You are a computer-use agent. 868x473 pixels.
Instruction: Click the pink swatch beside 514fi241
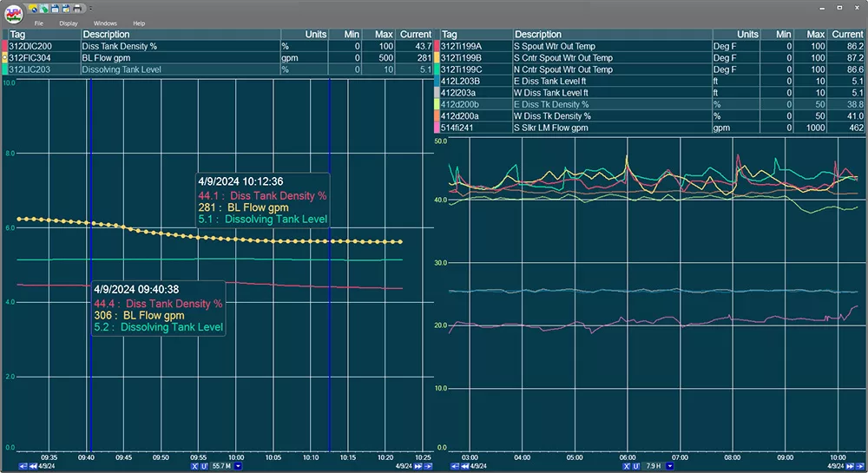pos(437,128)
